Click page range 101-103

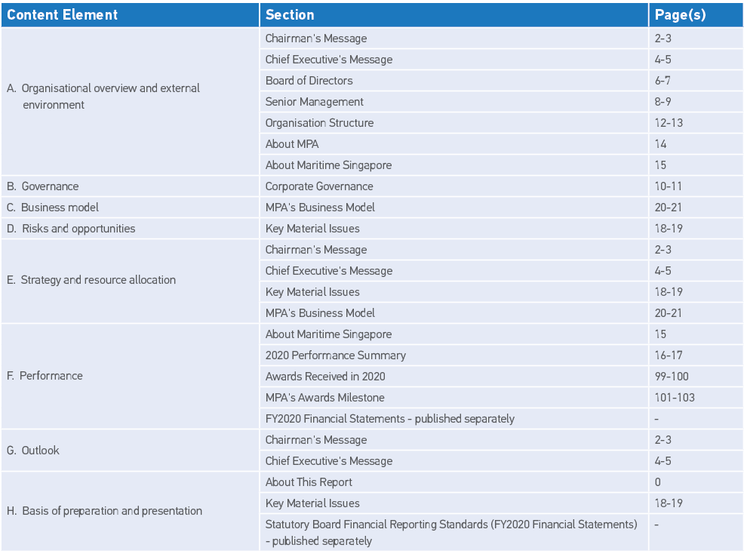(x=675, y=398)
